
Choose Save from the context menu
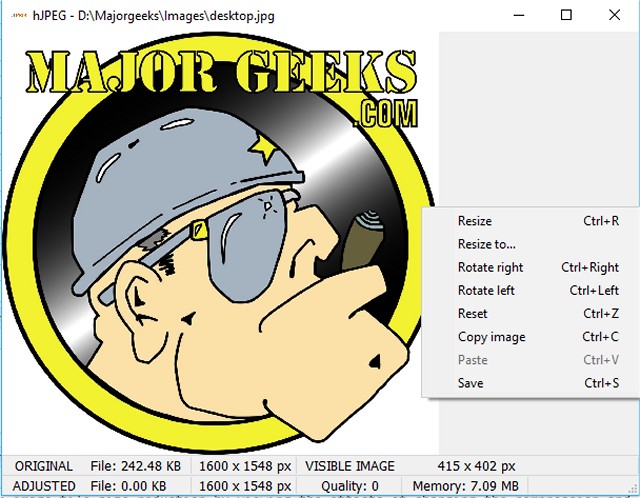click(x=531, y=383)
